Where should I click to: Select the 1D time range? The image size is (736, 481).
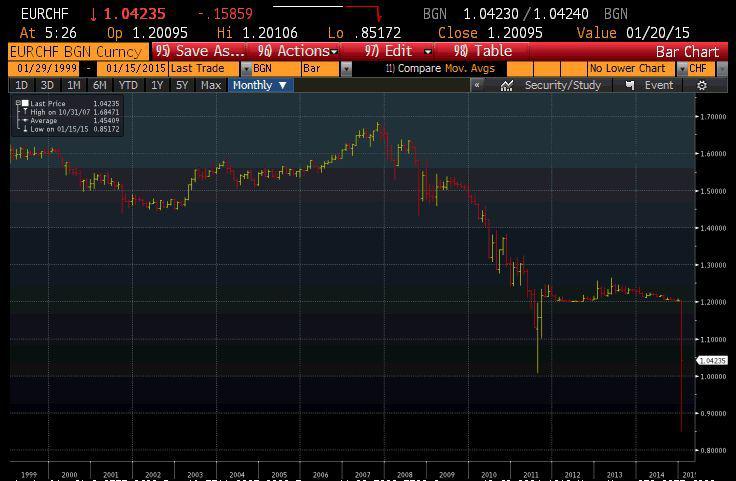(21, 86)
